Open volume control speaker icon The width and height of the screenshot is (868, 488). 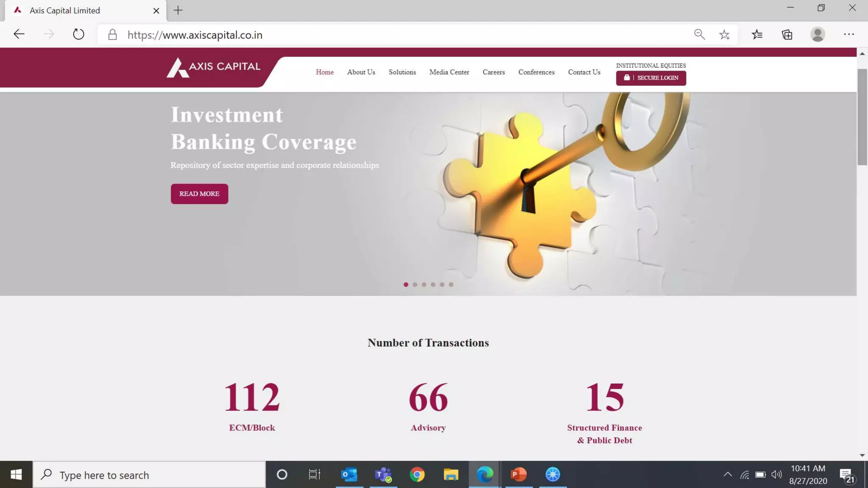tap(776, 474)
